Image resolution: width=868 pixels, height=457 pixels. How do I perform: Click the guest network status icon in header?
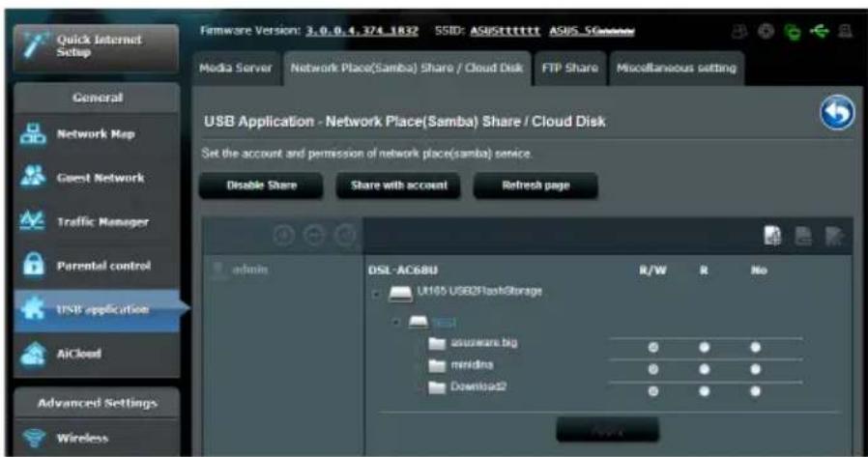pyautogui.click(x=739, y=32)
